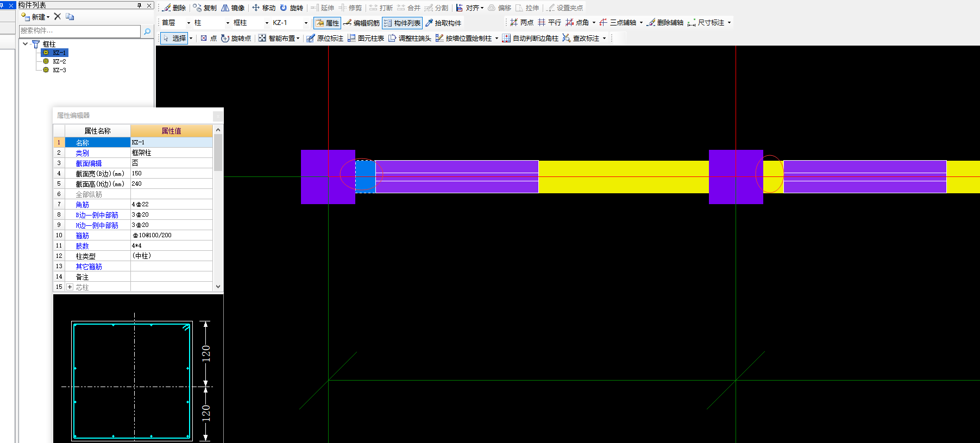Choose the 旋转 (rotate) tool

point(291,8)
